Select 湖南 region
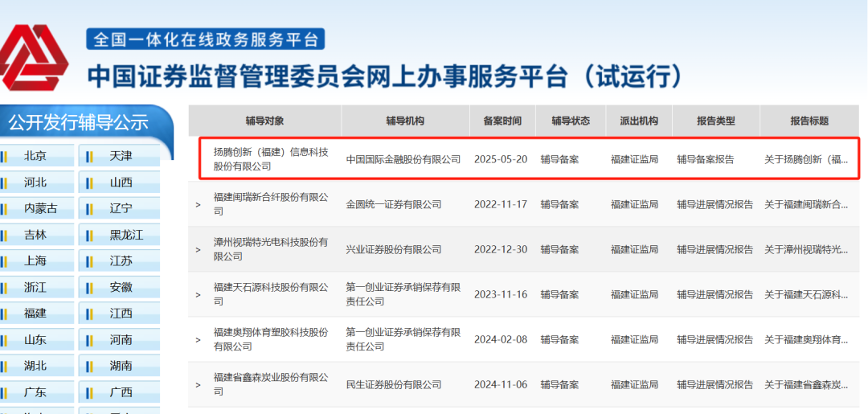 click(x=119, y=366)
